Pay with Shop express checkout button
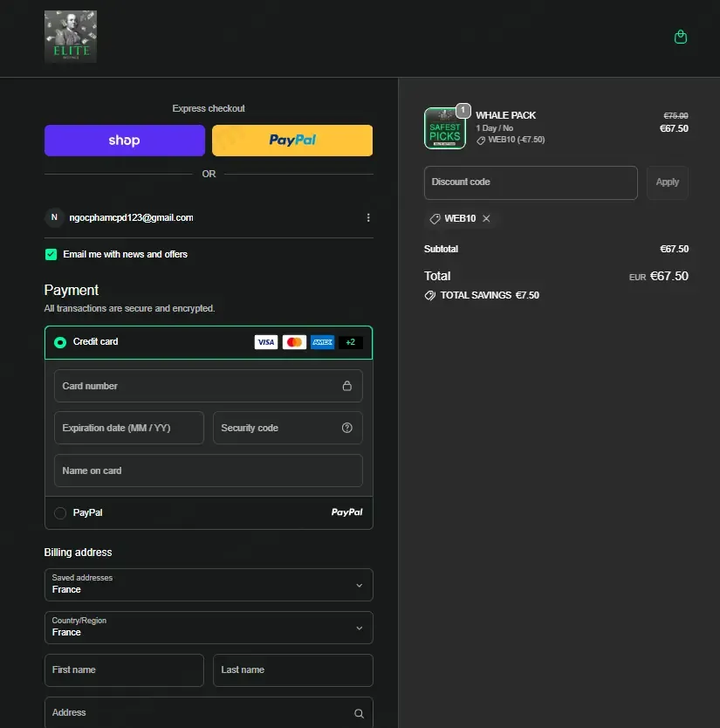This screenshot has width=720, height=728. [125, 141]
